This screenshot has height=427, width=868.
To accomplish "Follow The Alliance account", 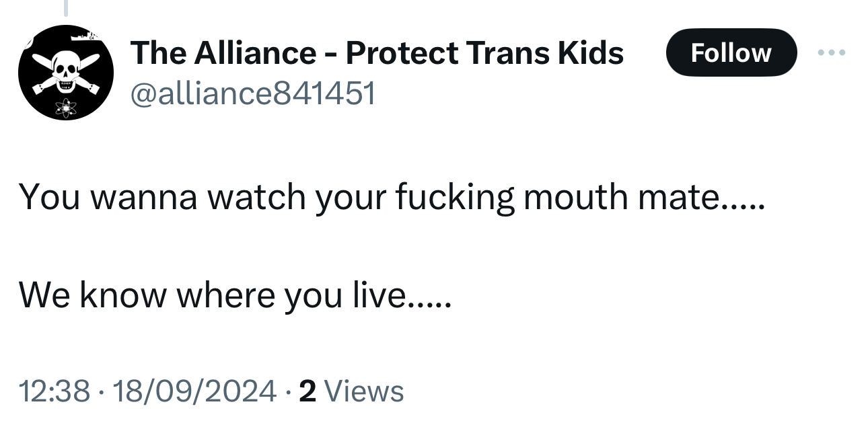I will [x=731, y=52].
